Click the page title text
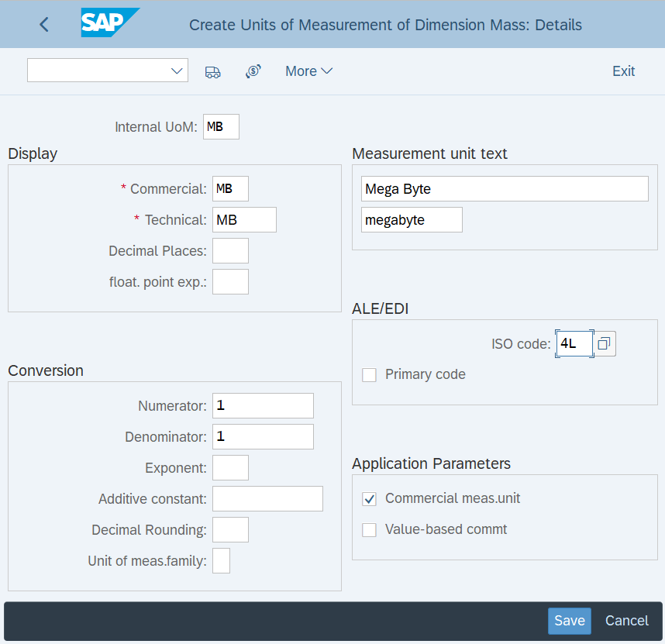Screen dimensions: 665x644 click(385, 25)
